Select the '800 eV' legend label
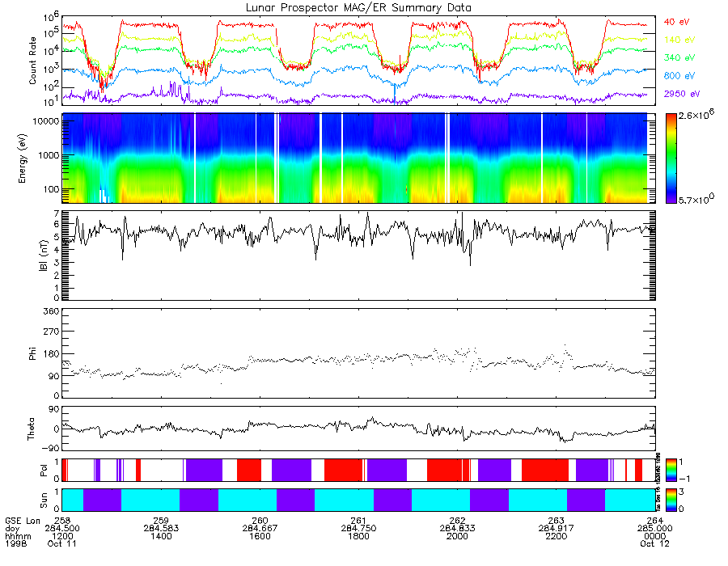The width and height of the screenshot is (728, 566). (679, 76)
